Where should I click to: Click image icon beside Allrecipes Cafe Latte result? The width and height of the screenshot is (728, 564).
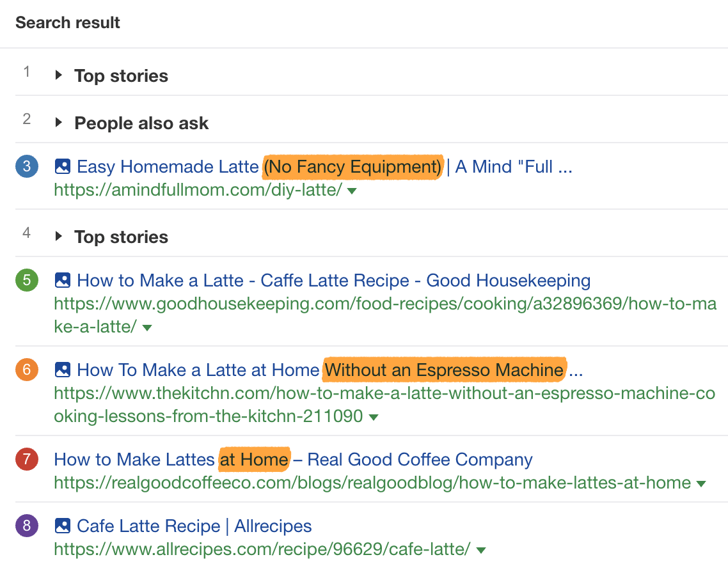click(63, 526)
